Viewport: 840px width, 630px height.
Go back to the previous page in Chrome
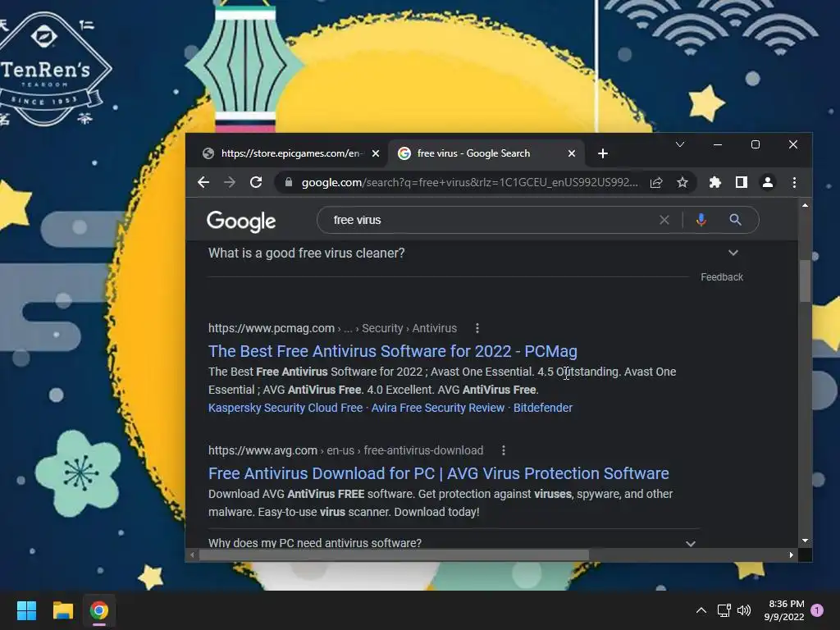pos(203,183)
